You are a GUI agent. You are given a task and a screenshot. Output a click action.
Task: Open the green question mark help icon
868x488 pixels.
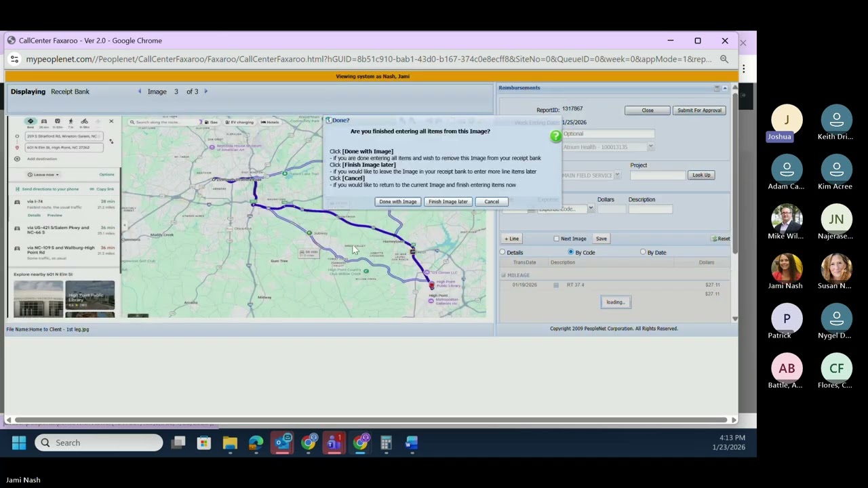[555, 136]
